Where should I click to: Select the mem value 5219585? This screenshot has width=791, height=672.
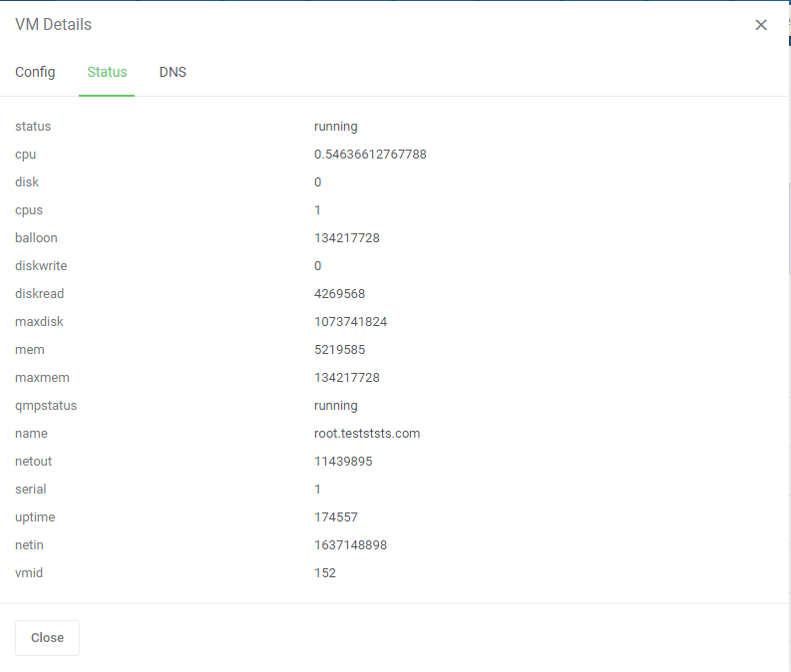click(x=339, y=350)
